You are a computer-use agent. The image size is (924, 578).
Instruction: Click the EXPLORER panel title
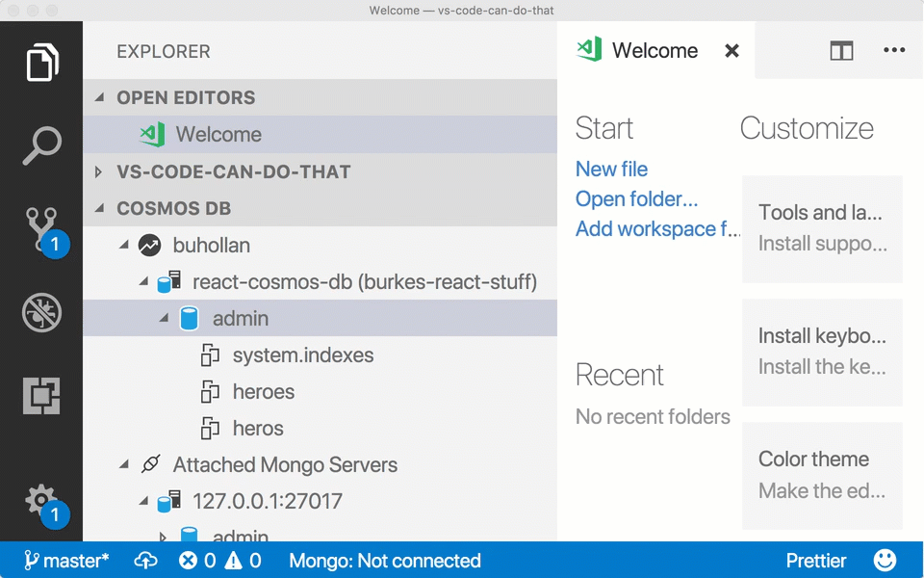coord(164,51)
